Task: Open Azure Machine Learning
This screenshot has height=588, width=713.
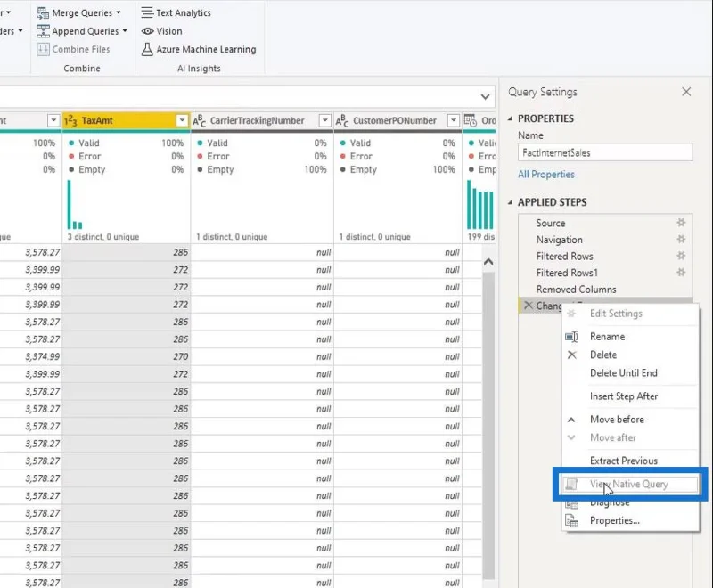Action: (199, 50)
